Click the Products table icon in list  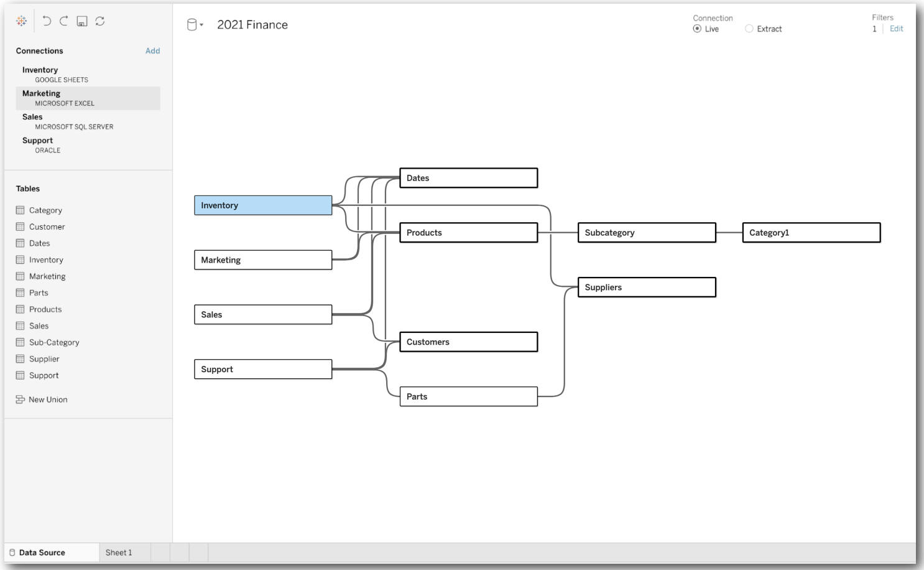20,309
